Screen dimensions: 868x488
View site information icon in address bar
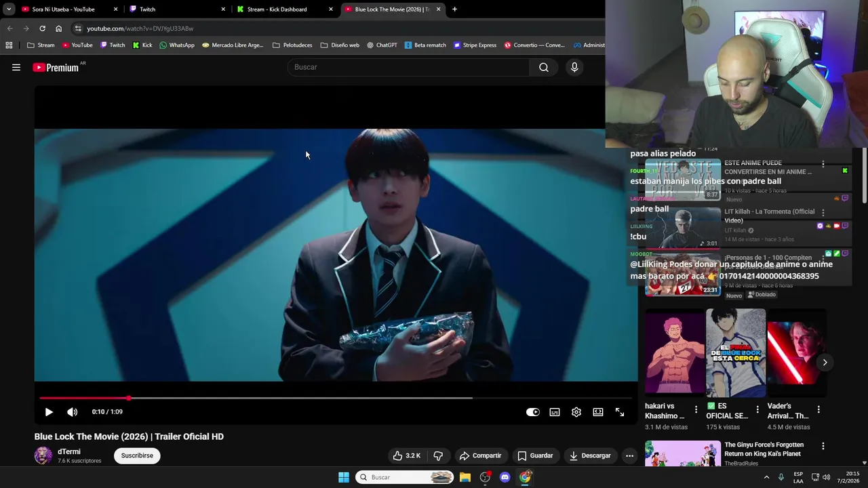[78, 28]
